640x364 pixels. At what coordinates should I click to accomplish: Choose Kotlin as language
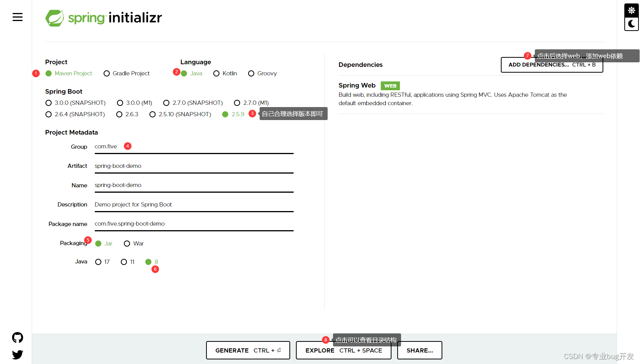(225, 73)
